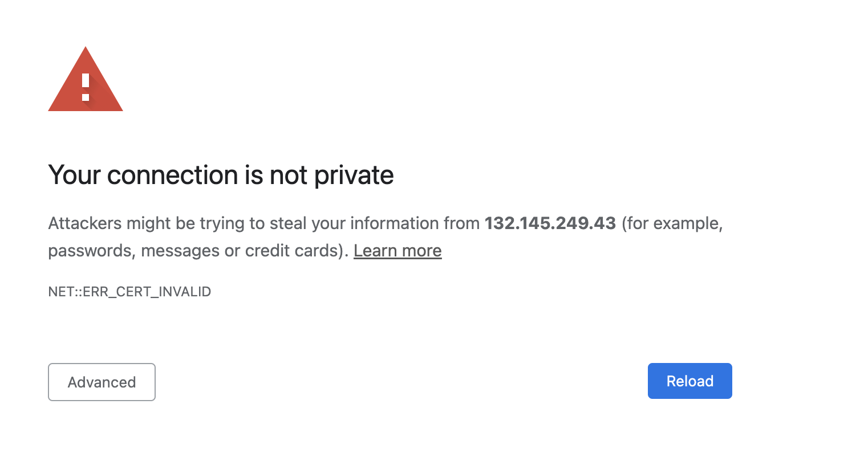Image resolution: width=868 pixels, height=457 pixels.
Task: Select the NET::ERR_CERT_INVALID error code
Action: (x=129, y=291)
